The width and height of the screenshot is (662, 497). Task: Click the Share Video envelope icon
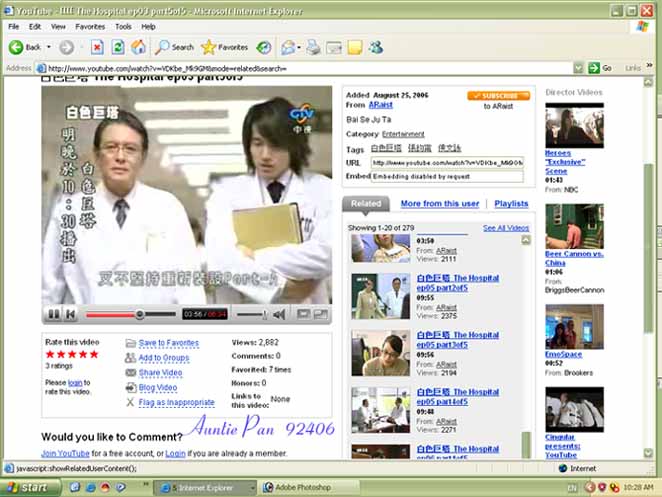(131, 372)
